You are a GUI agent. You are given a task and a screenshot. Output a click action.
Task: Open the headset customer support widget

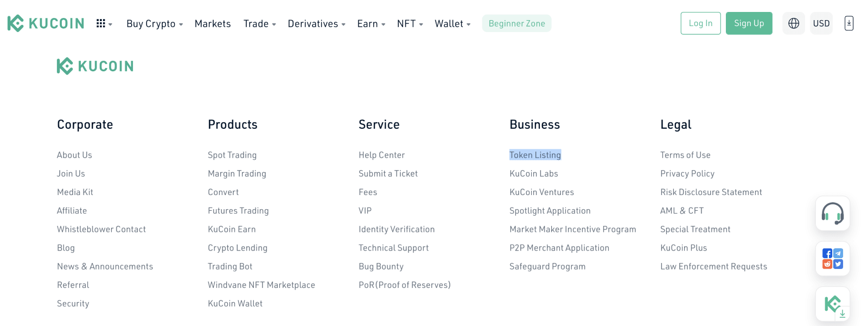pos(833,214)
